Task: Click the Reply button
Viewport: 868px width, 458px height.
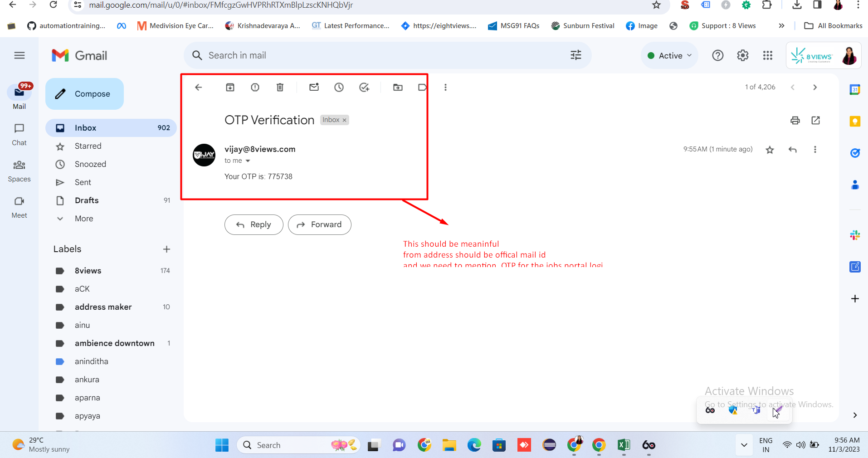Action: coord(254,225)
